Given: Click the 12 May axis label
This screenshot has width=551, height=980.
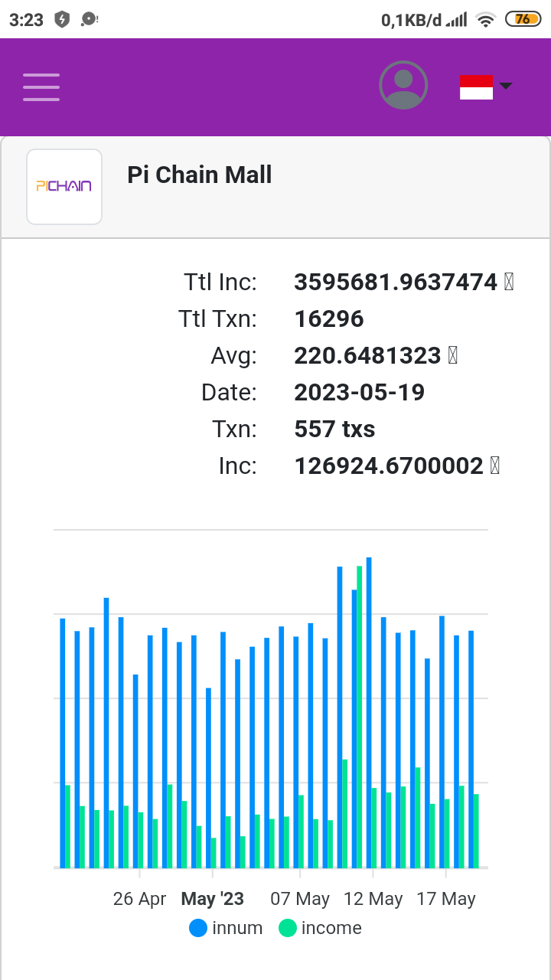Looking at the screenshot, I should [373, 899].
